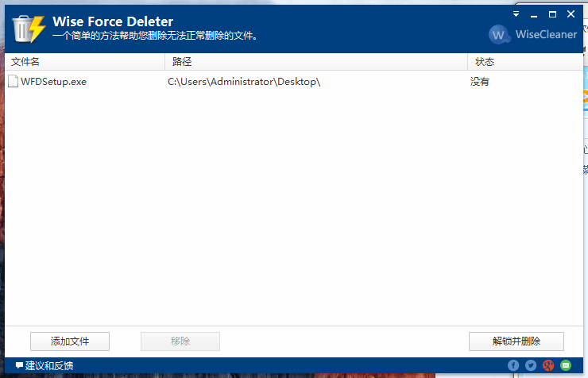This screenshot has width=588, height=378.
Task: Click the 解锁并删除 button
Action: [516, 341]
